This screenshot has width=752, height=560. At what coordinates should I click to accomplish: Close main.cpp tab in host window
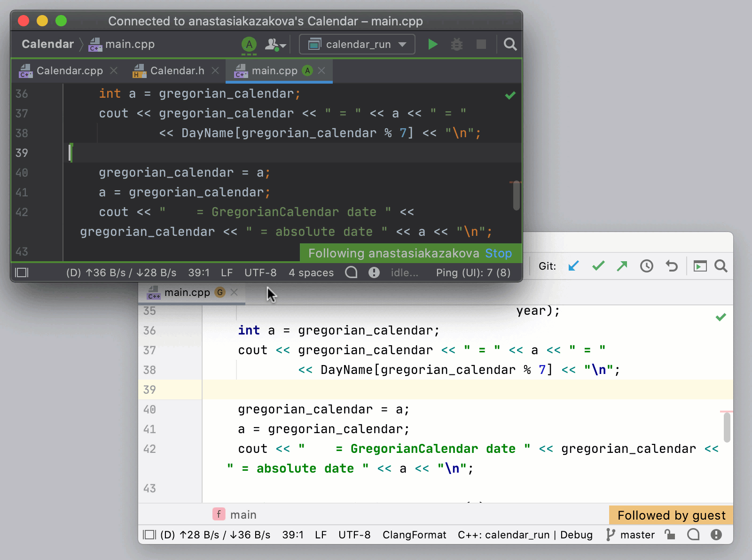234,292
